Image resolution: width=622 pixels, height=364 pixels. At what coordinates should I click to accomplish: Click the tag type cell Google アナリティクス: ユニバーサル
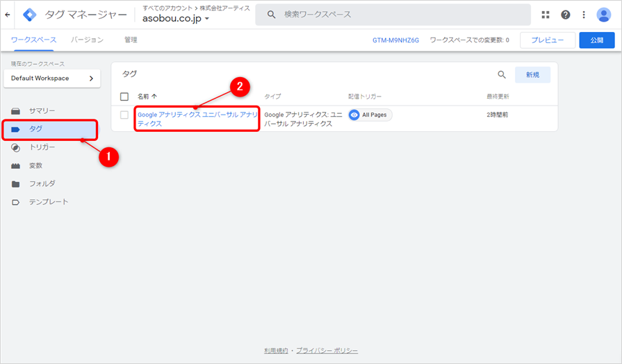303,119
